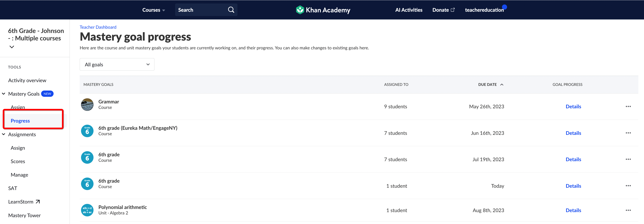Viewport: 644px width, 224px height.
Task: Click the '9 students' cell
Action: [x=395, y=107]
